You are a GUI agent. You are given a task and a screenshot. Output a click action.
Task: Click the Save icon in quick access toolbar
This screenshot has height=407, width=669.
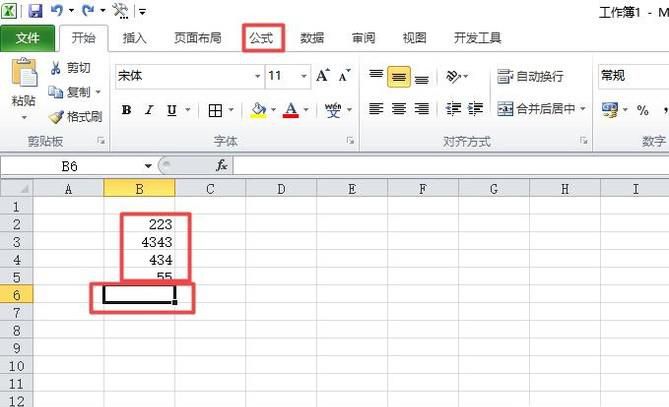pos(35,10)
